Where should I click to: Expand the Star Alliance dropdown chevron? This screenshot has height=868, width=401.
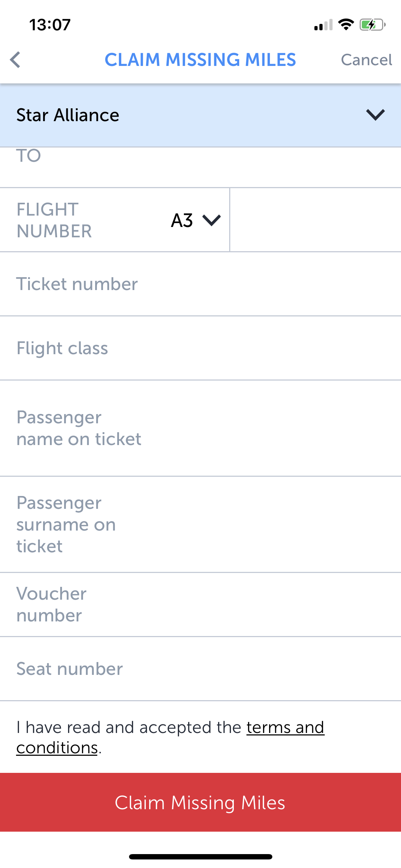(x=375, y=115)
